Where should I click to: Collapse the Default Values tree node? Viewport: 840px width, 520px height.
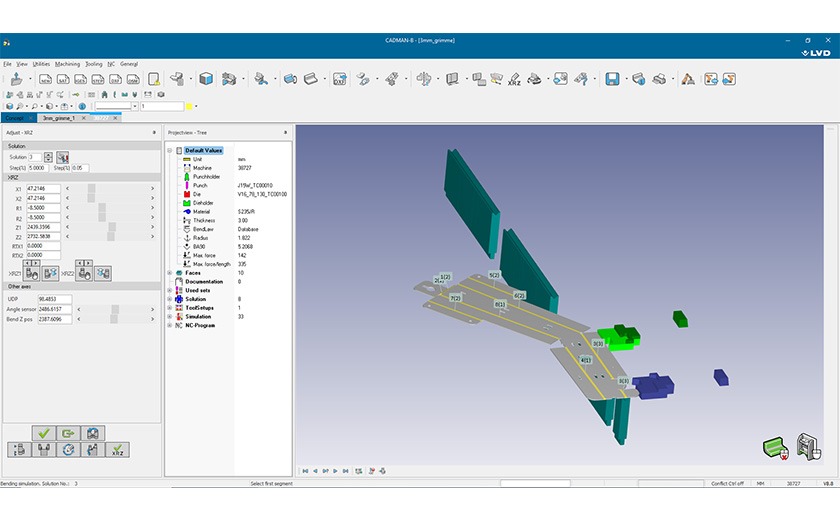coord(170,150)
